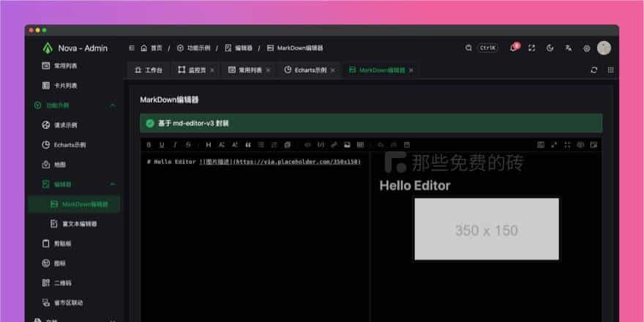Open the heading (H) title menu
Screen dimensions: 644x322
[x=209, y=145]
